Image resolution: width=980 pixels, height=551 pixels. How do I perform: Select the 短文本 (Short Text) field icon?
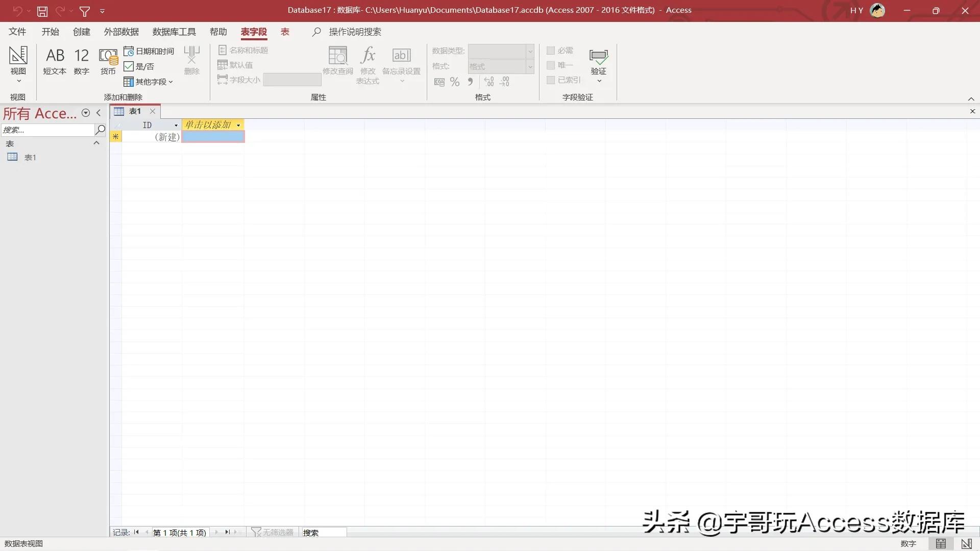tap(55, 61)
